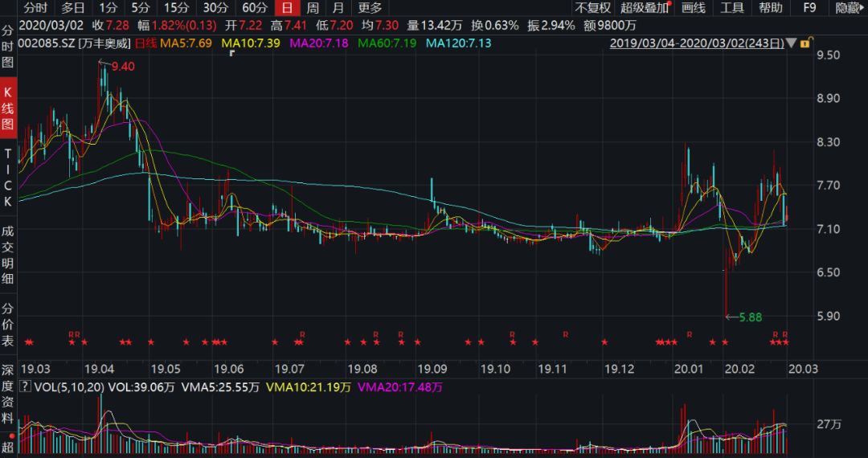Click the 5.88 low price marker

[x=749, y=317]
